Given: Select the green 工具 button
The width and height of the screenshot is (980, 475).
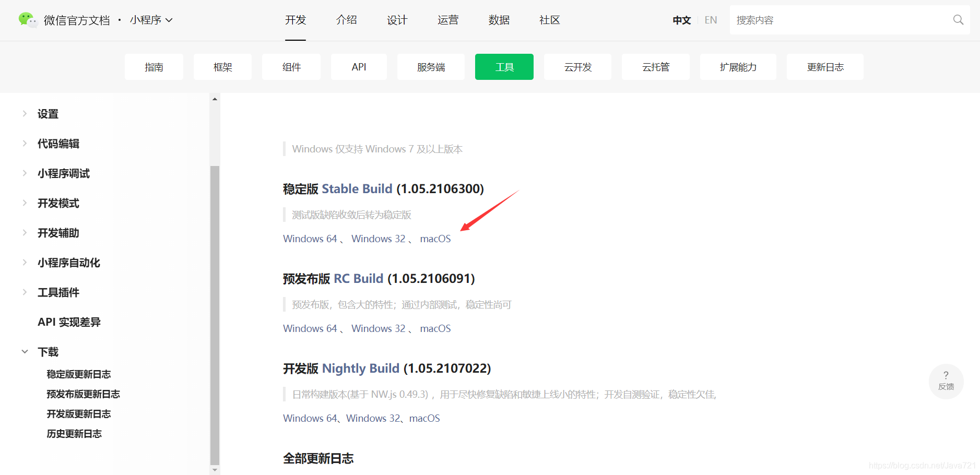Looking at the screenshot, I should pos(504,67).
